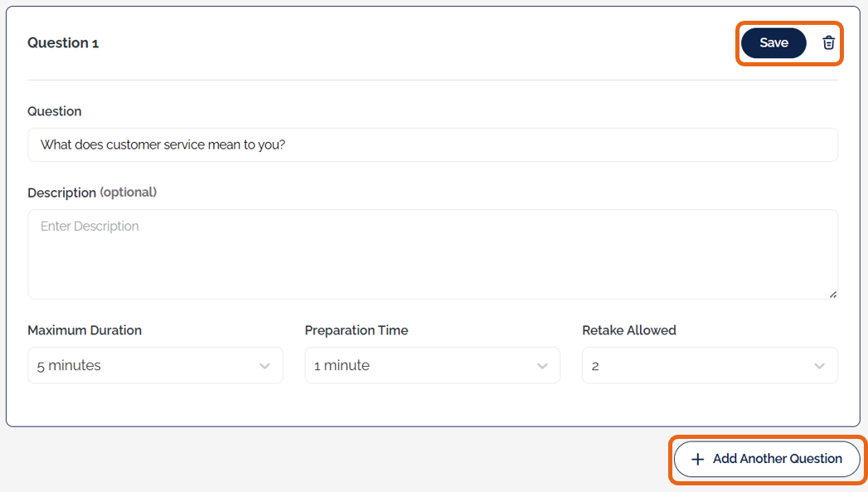Screen dimensions: 868x492
Task: Click the (optional) hint next to Description
Action: [x=128, y=192]
